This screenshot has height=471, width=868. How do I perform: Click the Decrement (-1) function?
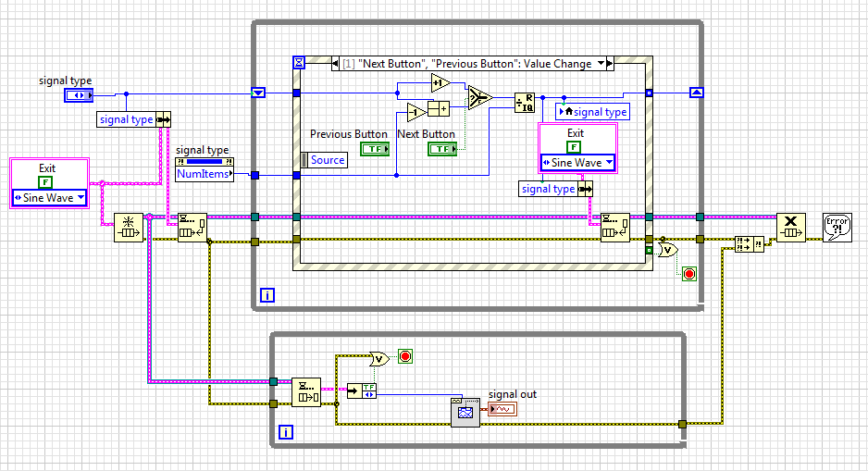416,112
